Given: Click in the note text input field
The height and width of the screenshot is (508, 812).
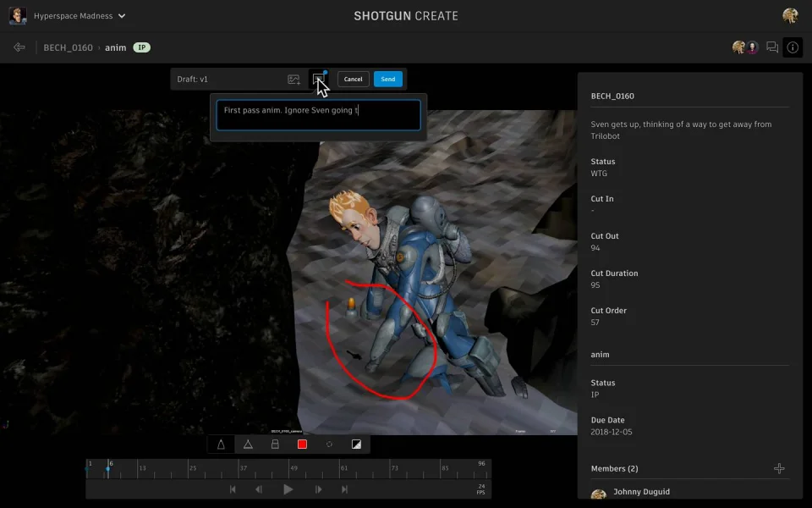Looking at the screenshot, I should 318,115.
